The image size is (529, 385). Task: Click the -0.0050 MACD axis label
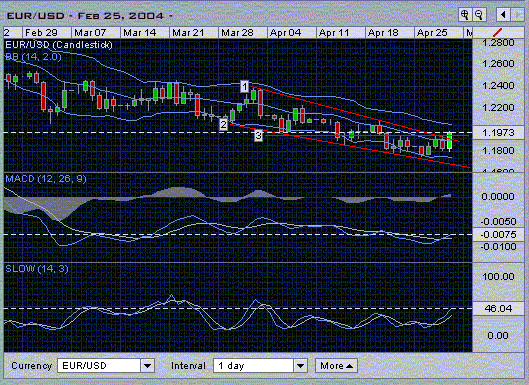tap(498, 222)
